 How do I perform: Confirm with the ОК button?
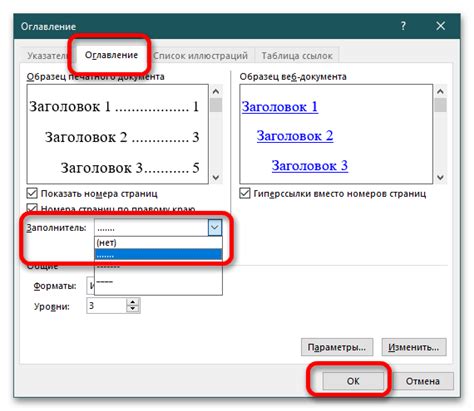coord(353,381)
